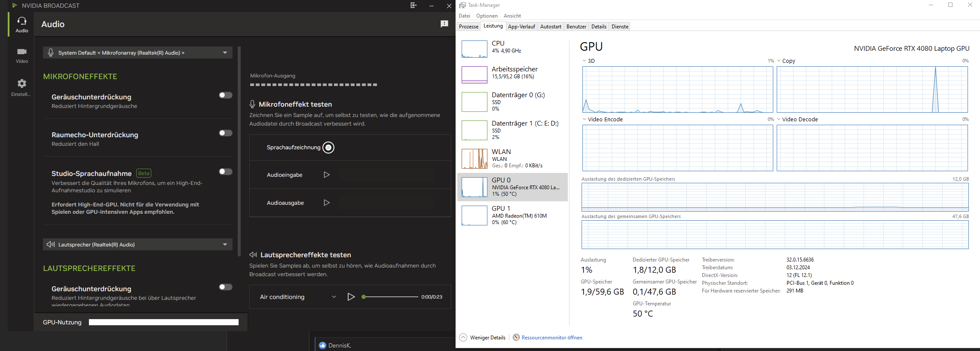Play the Audioausgabe sample
Image resolution: width=980 pixels, height=351 pixels.
coord(327,203)
